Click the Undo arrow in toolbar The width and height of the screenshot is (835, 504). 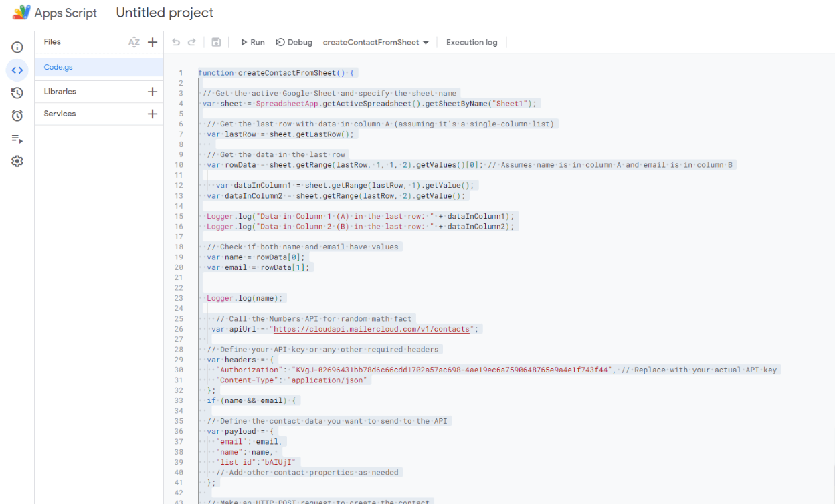(176, 42)
